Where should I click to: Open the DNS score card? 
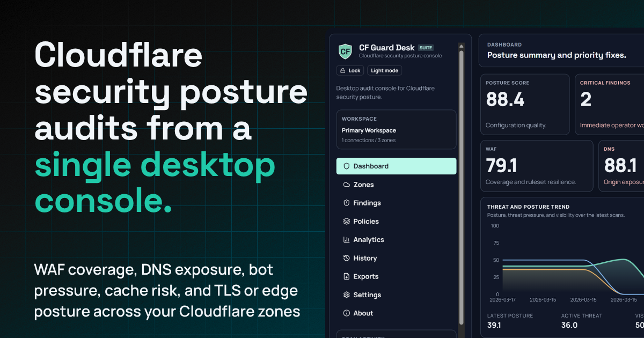click(621, 166)
